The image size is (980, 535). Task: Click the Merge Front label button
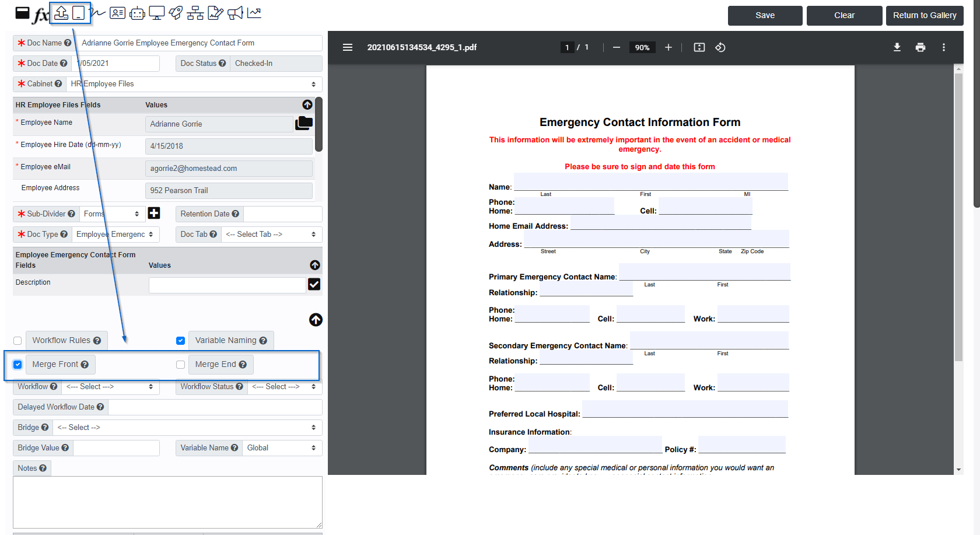[61, 365]
